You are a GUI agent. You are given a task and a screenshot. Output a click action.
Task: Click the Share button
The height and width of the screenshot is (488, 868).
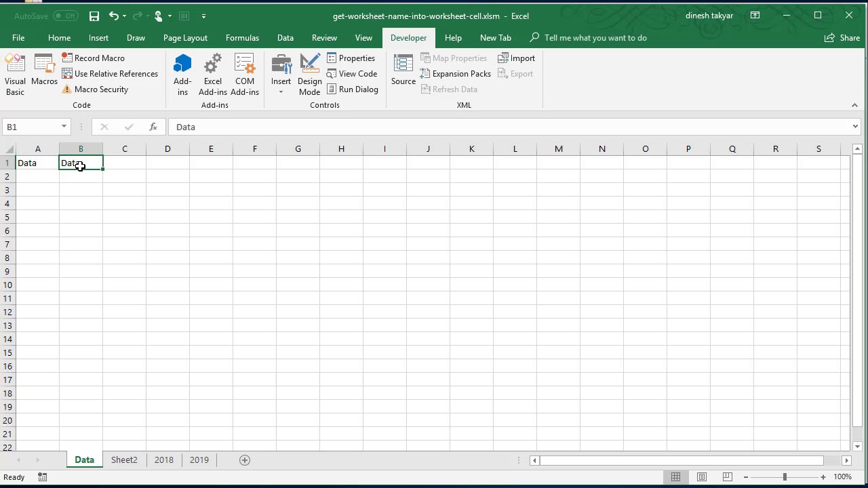coord(842,38)
